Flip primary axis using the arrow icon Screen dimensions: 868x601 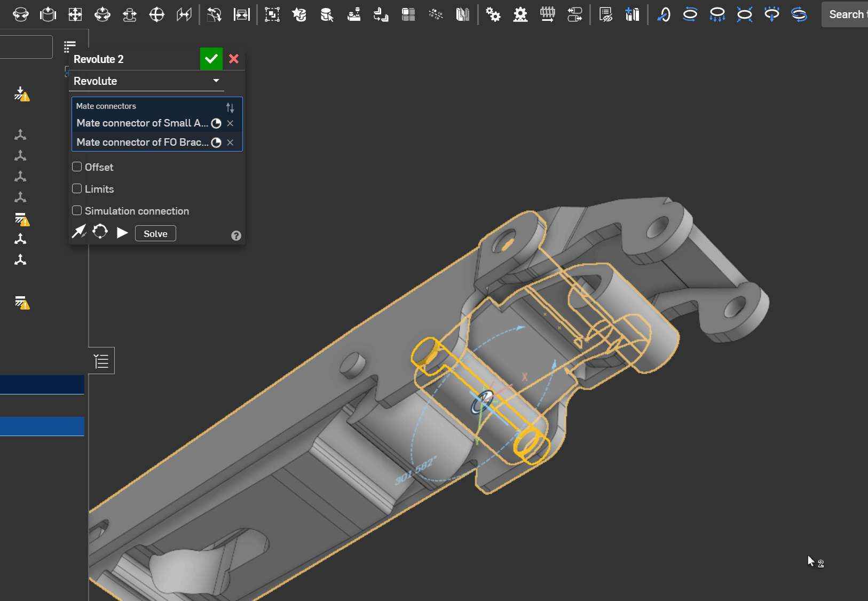pyautogui.click(x=79, y=232)
